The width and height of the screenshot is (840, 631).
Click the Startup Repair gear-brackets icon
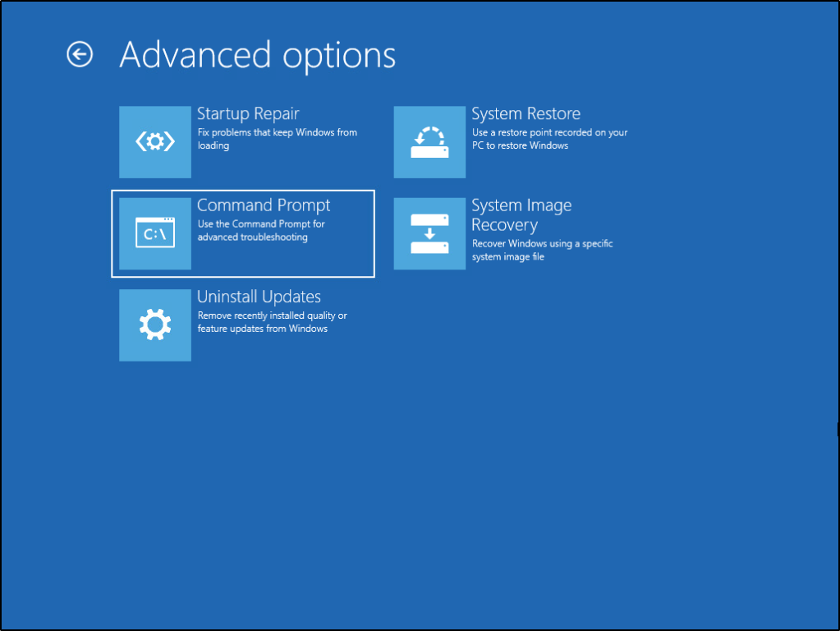[x=155, y=142]
